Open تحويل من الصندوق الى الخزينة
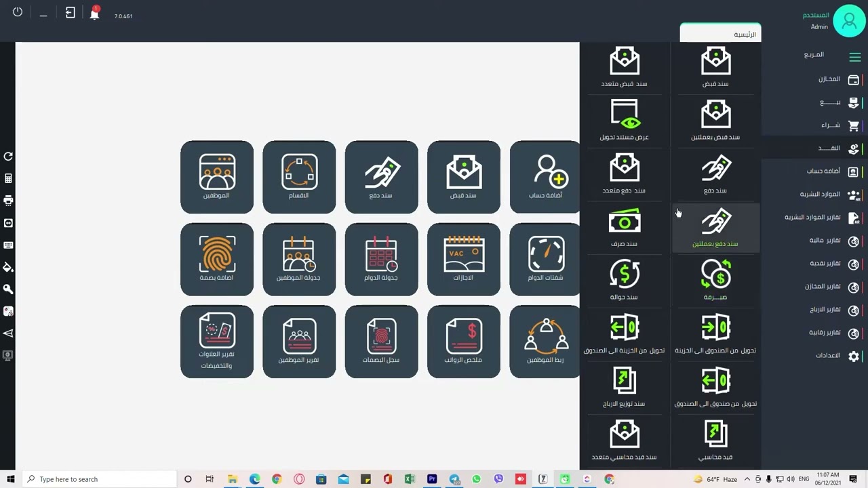Viewport: 868px width, 488px height. click(715, 335)
